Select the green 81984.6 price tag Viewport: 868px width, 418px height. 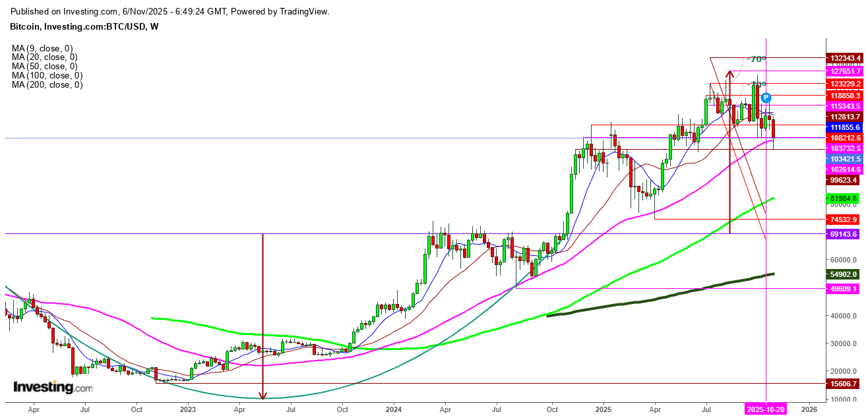click(x=845, y=198)
